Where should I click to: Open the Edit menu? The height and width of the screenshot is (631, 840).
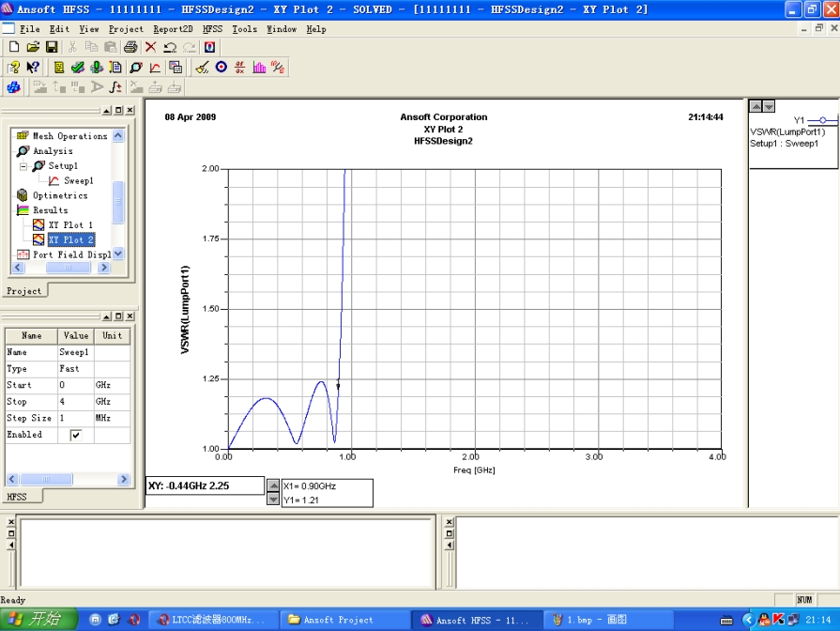tap(59, 29)
